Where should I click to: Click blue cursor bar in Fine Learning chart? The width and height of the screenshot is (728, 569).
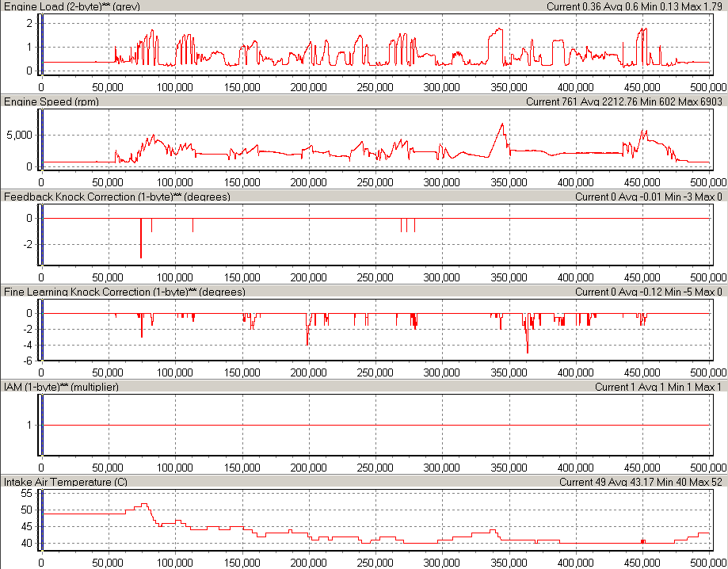(x=41, y=330)
